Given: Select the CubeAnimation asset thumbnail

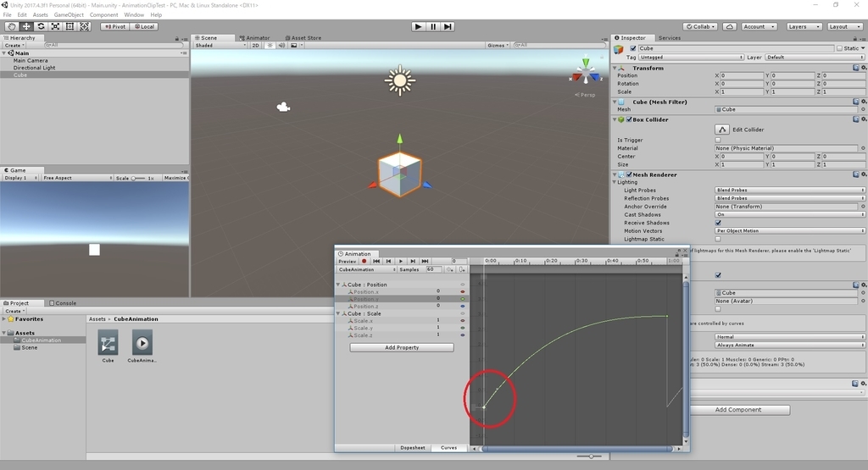Looking at the screenshot, I should coord(142,343).
